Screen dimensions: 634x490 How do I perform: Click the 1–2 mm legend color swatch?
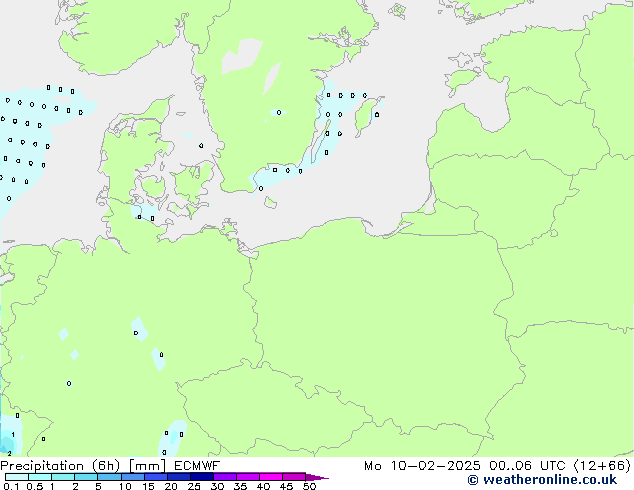click(63, 477)
